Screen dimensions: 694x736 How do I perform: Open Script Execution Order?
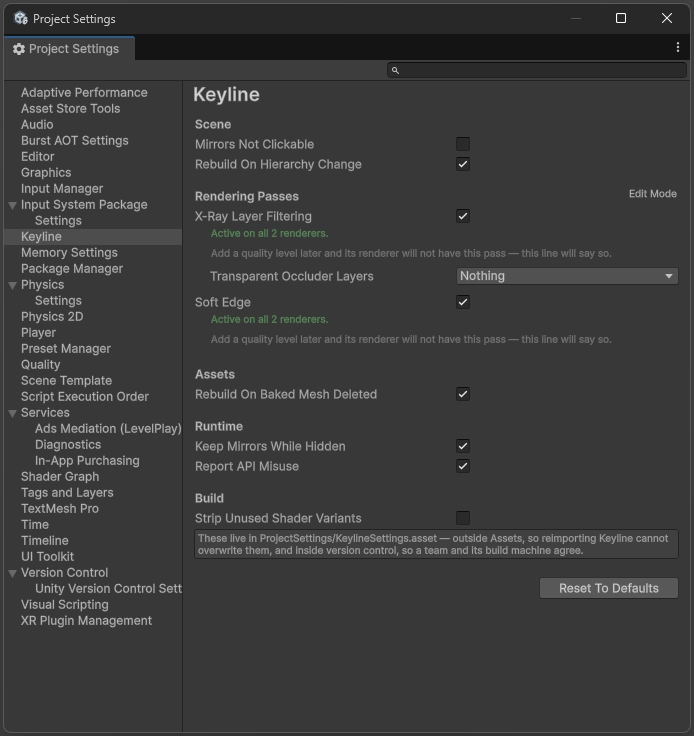[x=84, y=397]
